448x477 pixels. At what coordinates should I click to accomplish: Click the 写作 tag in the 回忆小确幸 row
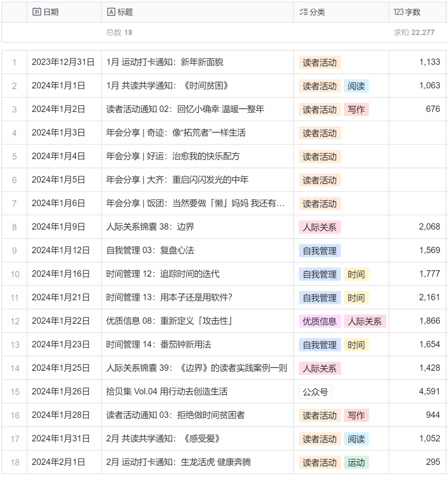(x=356, y=109)
